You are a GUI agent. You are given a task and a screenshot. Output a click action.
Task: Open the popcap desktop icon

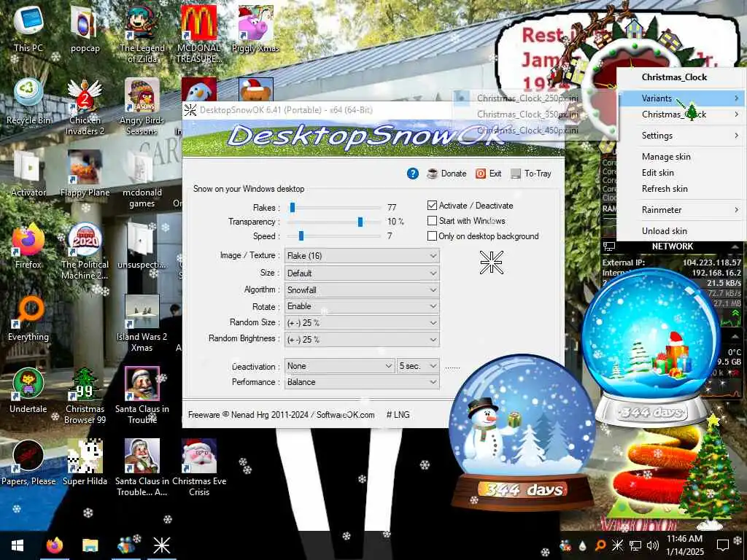(85, 28)
